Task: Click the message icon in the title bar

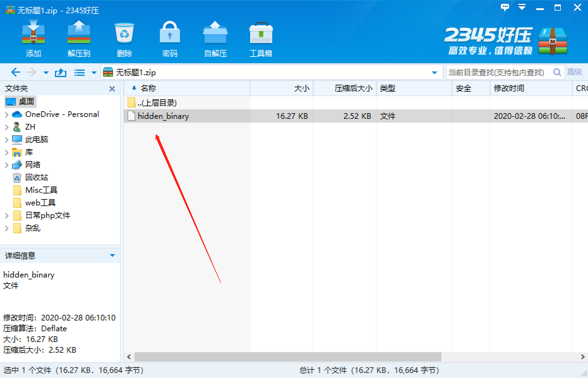Action: point(505,7)
